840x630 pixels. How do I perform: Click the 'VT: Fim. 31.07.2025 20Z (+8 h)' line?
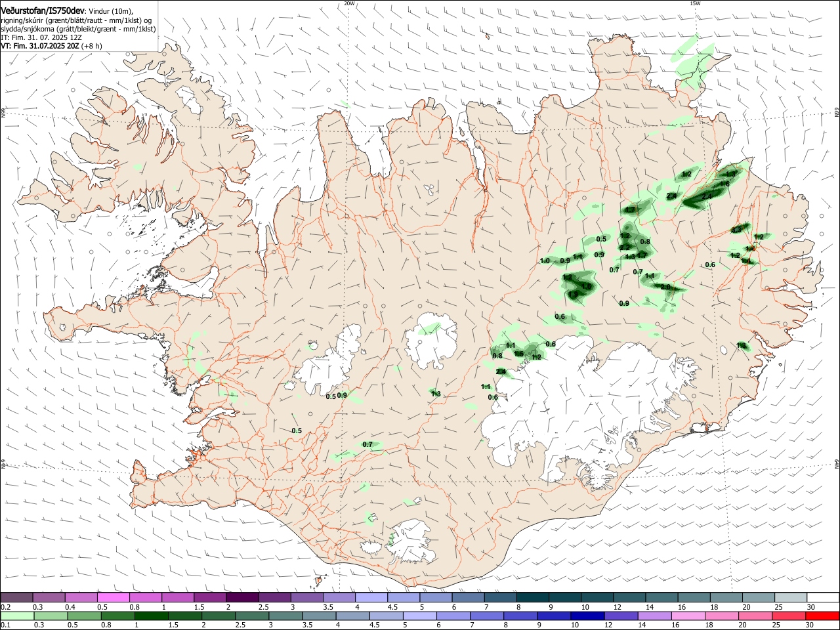tap(51, 46)
